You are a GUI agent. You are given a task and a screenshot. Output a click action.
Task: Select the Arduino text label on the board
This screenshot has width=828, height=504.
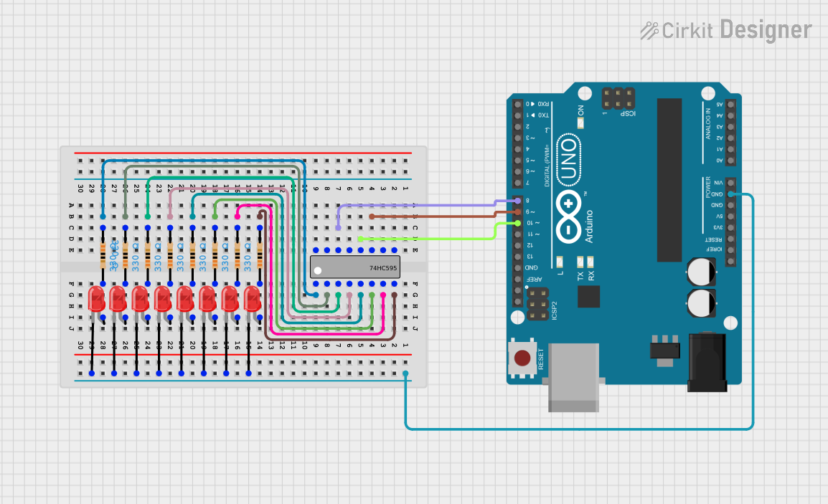(589, 227)
